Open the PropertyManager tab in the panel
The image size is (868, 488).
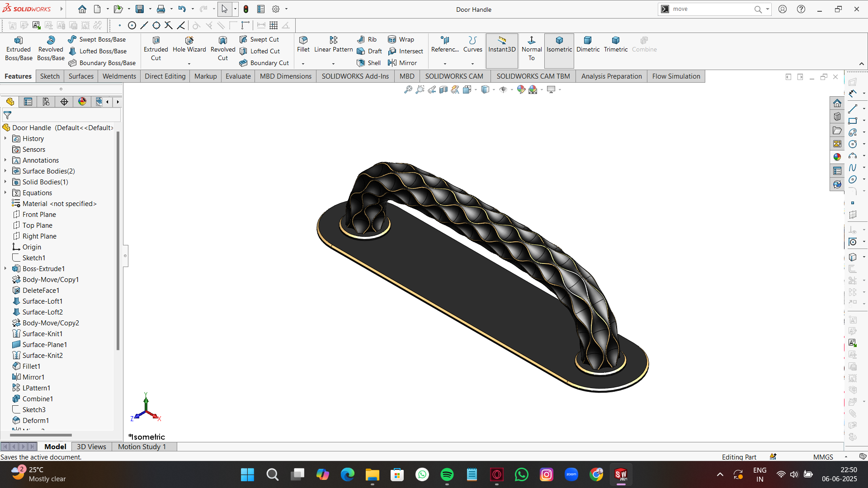click(x=28, y=102)
